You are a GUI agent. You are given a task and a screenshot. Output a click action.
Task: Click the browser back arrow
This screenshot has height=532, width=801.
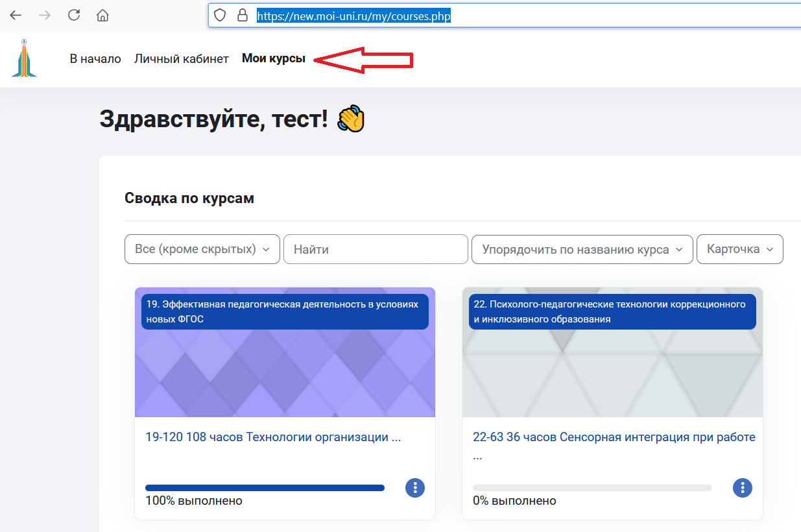click(x=16, y=16)
